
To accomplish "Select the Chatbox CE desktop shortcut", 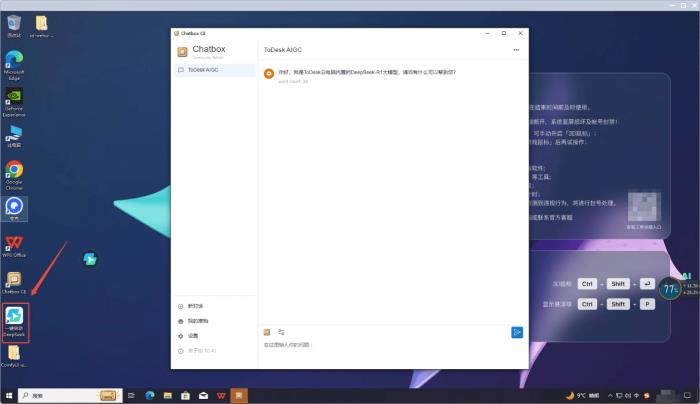I will 14,283.
